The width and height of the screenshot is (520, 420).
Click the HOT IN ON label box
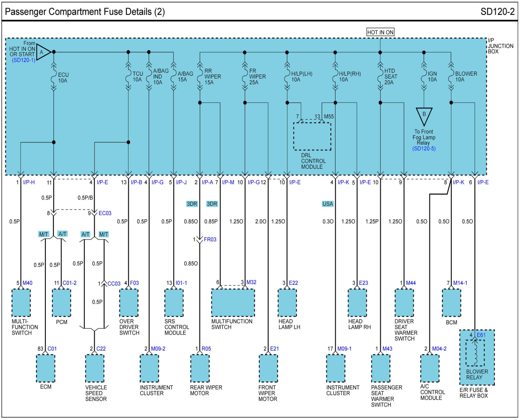coord(380,32)
